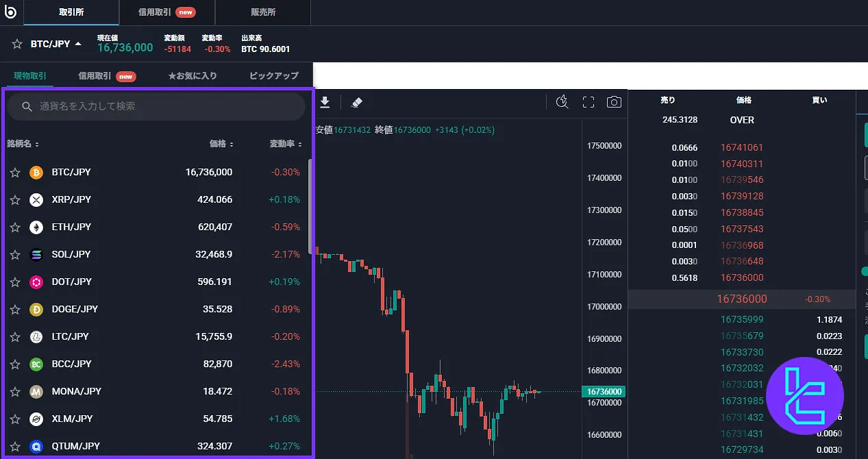Open the chart clock settings icon
868x459 pixels.
coord(562,102)
